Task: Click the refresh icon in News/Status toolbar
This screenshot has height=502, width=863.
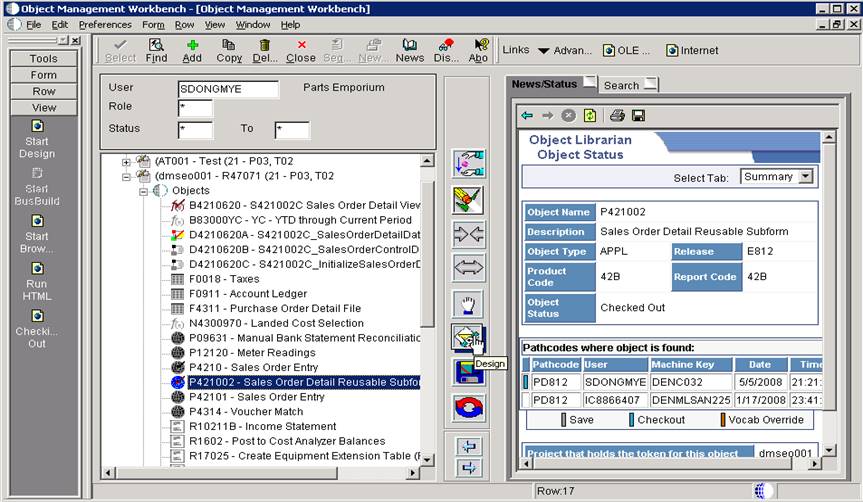Action: (x=590, y=115)
